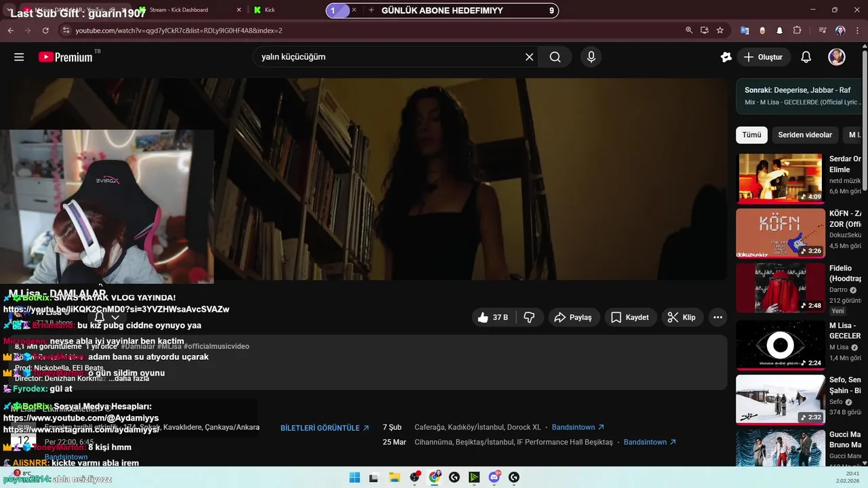This screenshot has width=868, height=488.
Task: Click the address bar URL
Action: [179, 30]
